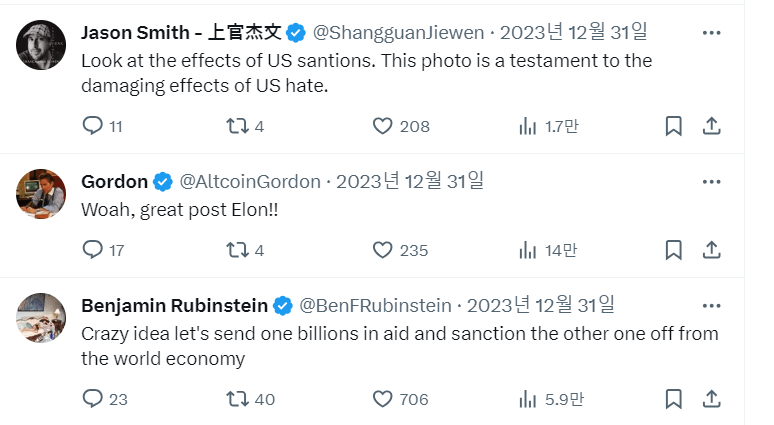The width and height of the screenshot is (774, 425).
Task: Reply to Jason Smith's sanctions tweet
Action: pos(92,126)
